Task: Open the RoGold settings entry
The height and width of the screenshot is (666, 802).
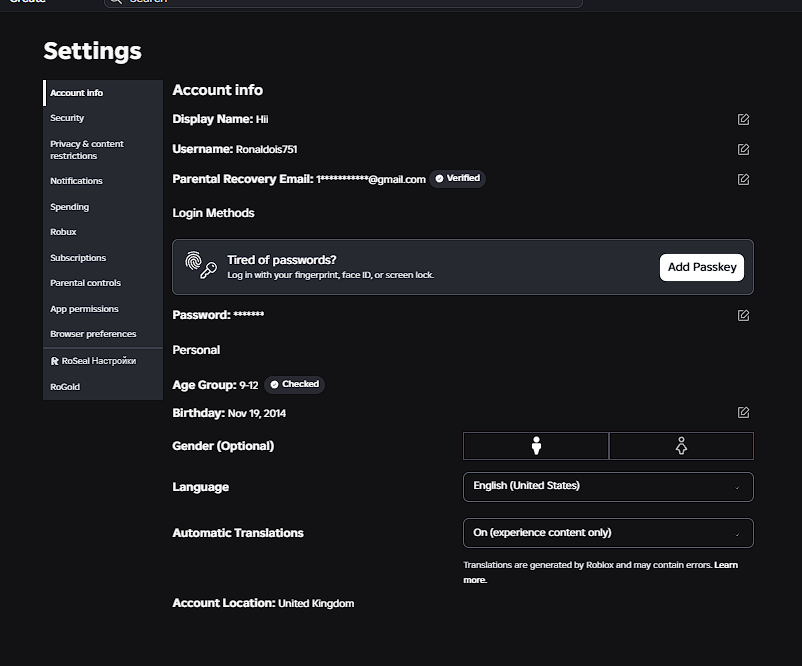Action: coord(103,387)
